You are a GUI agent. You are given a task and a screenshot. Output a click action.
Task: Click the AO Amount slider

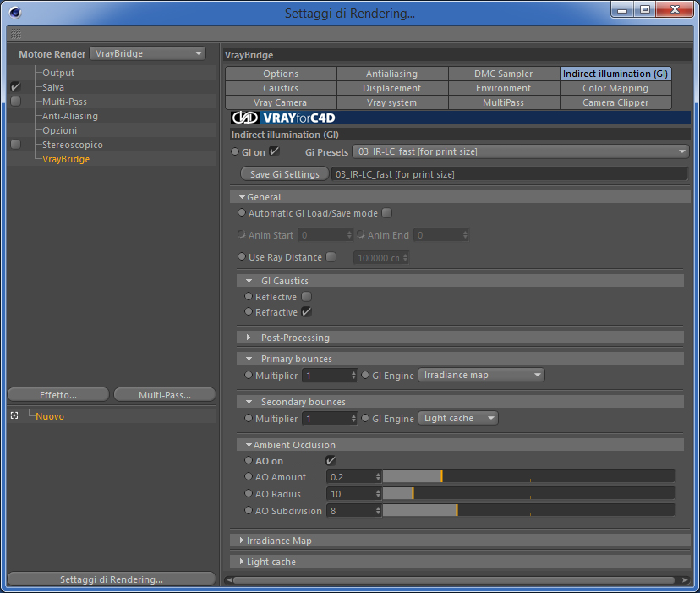coord(529,477)
